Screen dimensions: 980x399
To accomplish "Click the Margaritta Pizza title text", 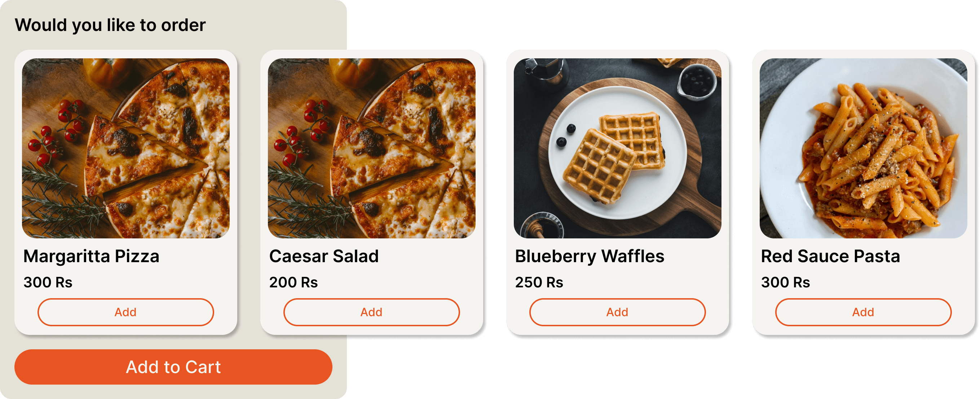I will tap(91, 256).
